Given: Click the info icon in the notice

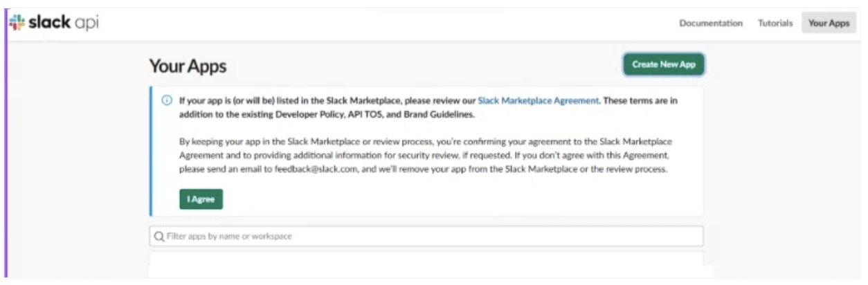Looking at the screenshot, I should click(x=166, y=100).
